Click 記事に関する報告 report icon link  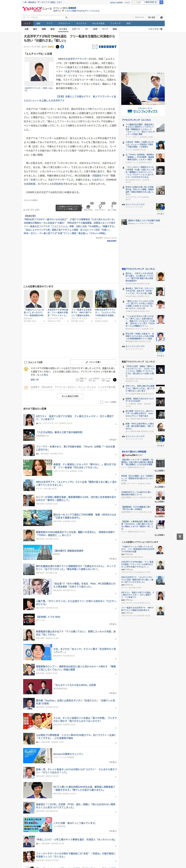tap(31, 210)
